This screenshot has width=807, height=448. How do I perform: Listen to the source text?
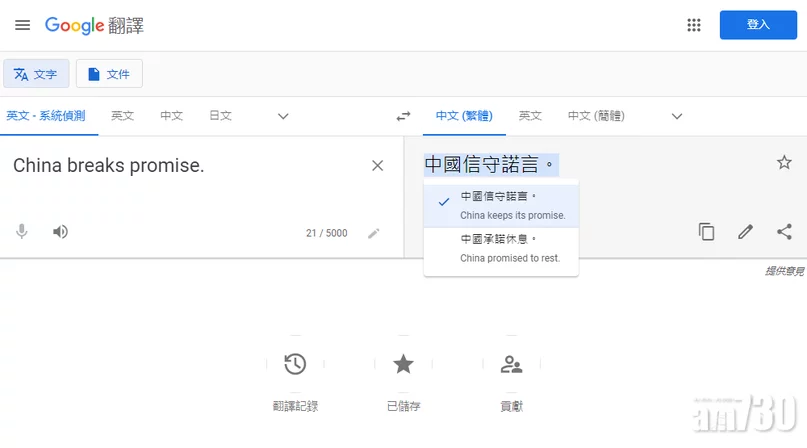pyautogui.click(x=60, y=232)
